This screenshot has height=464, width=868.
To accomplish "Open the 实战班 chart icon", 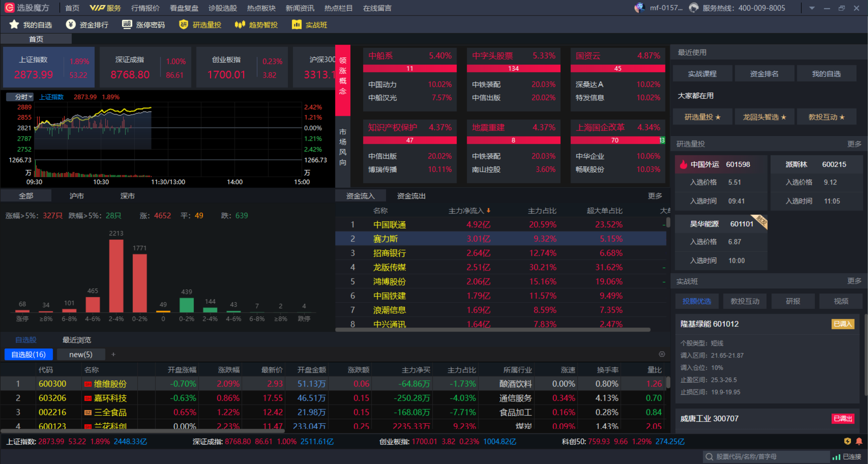I will pyautogui.click(x=297, y=25).
